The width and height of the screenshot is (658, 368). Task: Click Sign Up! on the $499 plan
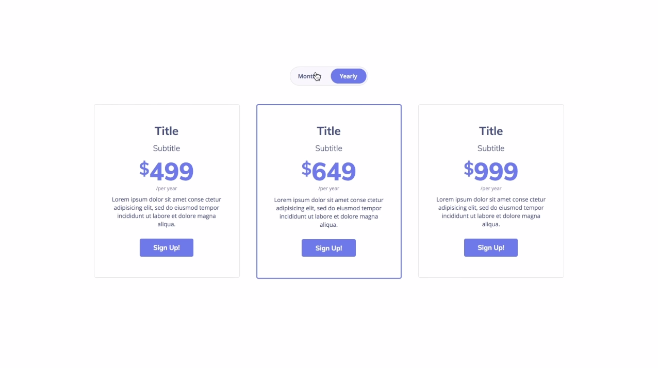(167, 248)
